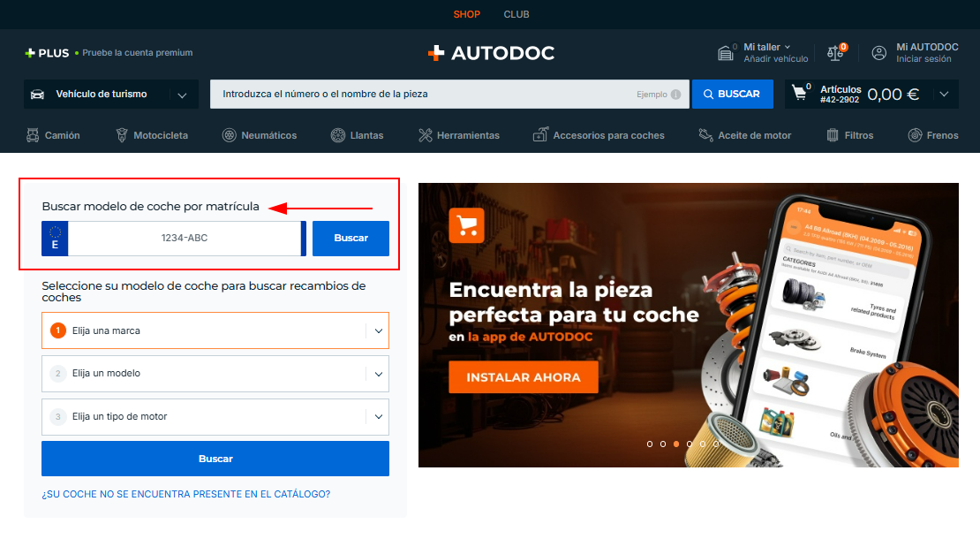This screenshot has width=980, height=539.
Task: Click the tyre icon beside Neumáticos
Action: (230, 135)
